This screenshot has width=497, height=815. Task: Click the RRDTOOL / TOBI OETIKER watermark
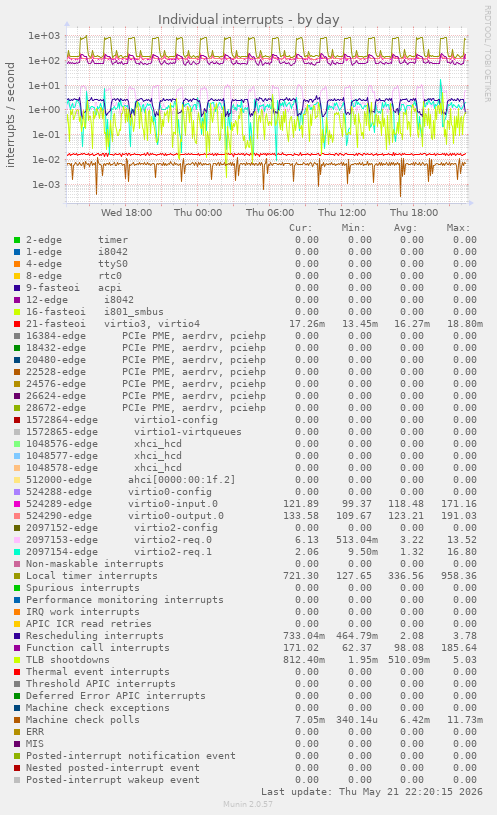click(x=488, y=54)
